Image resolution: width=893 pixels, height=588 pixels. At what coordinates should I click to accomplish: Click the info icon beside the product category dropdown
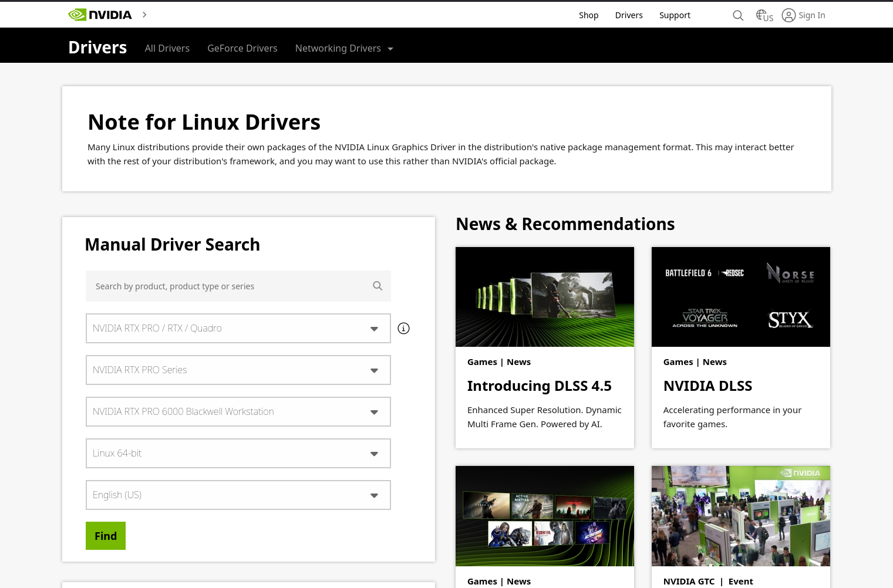[403, 329]
